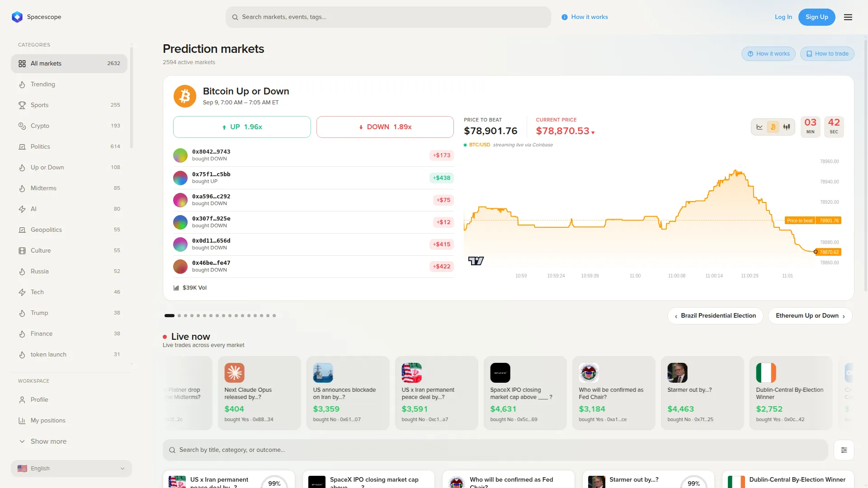Open the Russia category
The width and height of the screenshot is (868, 488).
tap(69, 272)
